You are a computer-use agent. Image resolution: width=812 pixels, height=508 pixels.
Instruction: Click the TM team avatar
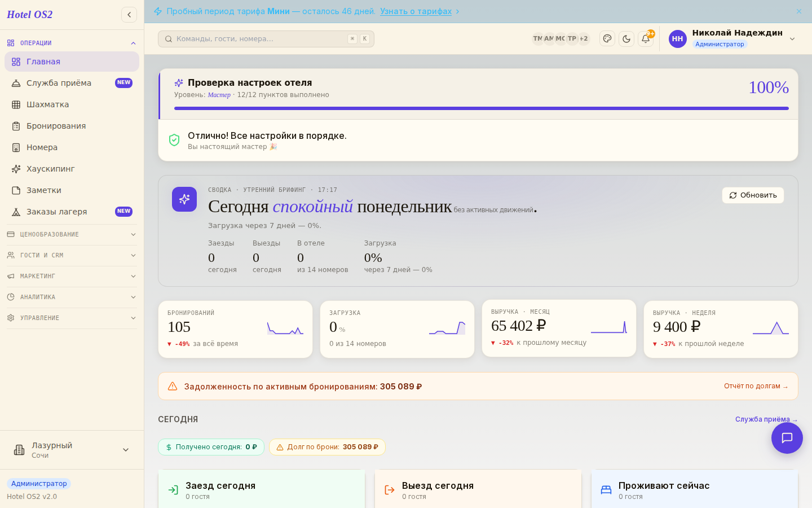pos(538,39)
